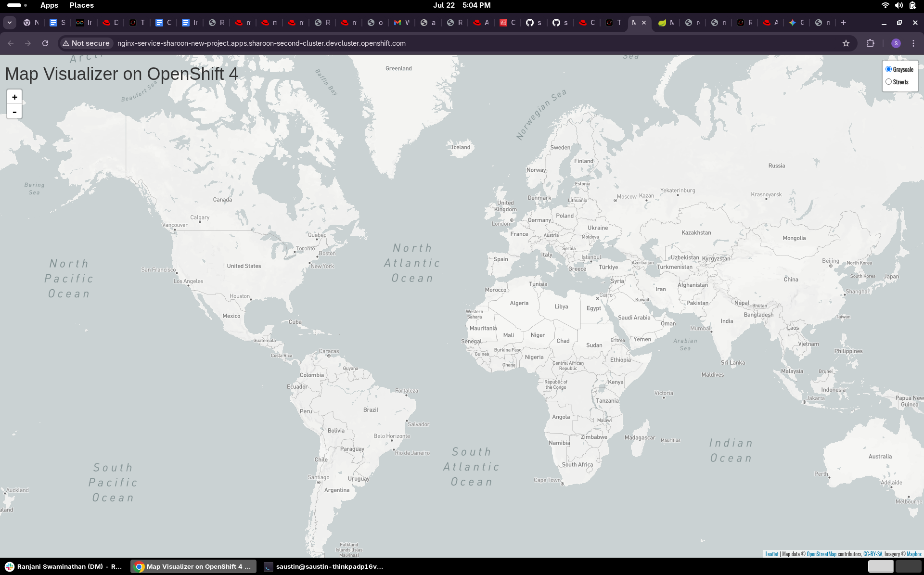Viewport: 924px width, 575px height.
Task: Open the Places menu in top bar
Action: pyautogui.click(x=81, y=5)
